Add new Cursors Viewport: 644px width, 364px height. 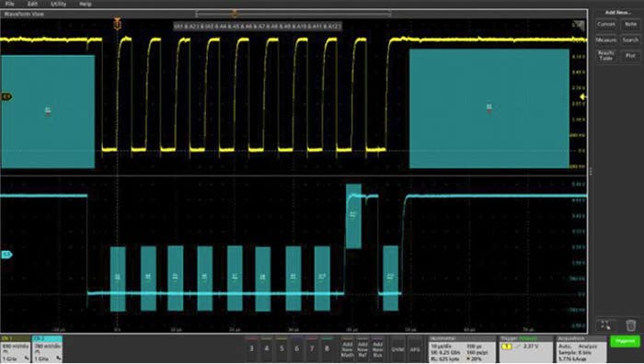[605, 24]
